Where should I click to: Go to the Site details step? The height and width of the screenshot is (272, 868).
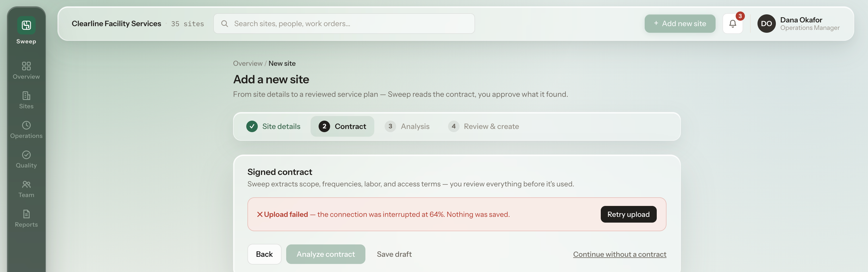click(273, 126)
